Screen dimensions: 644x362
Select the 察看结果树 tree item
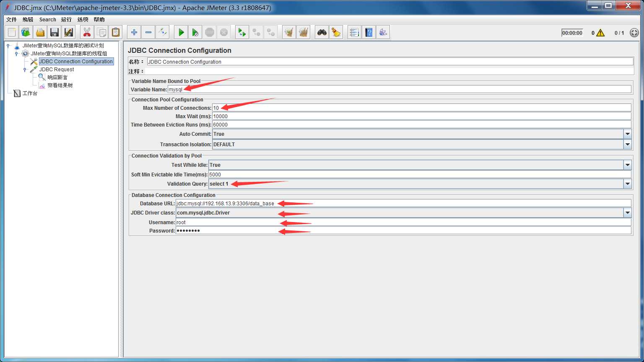(x=60, y=85)
